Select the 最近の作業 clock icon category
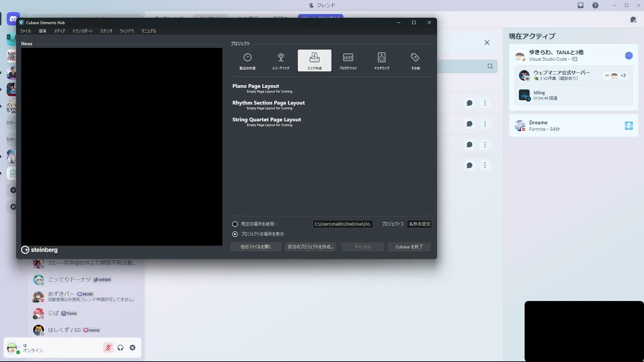Screen dimensions: 644x362 point(247,61)
